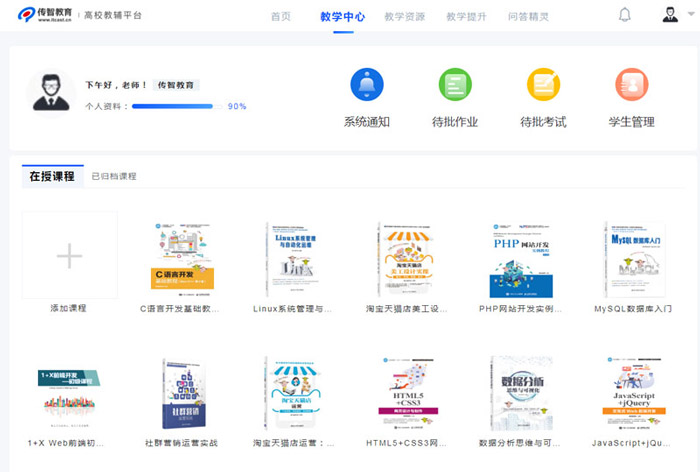Open the 待批考试 yellow icon

pos(543,84)
